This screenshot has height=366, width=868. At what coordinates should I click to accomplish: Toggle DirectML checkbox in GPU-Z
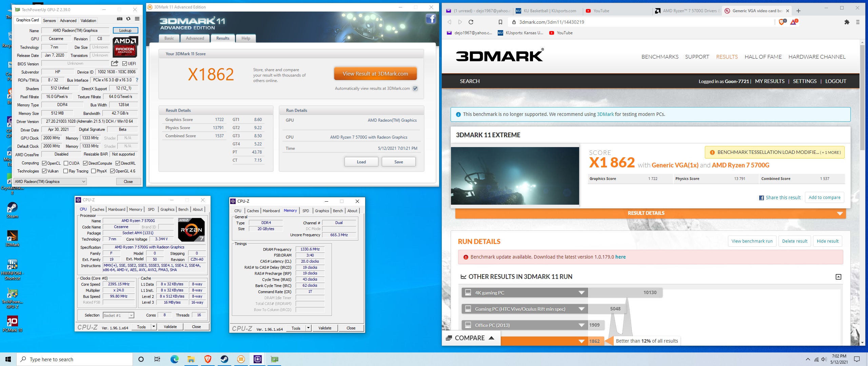point(118,163)
